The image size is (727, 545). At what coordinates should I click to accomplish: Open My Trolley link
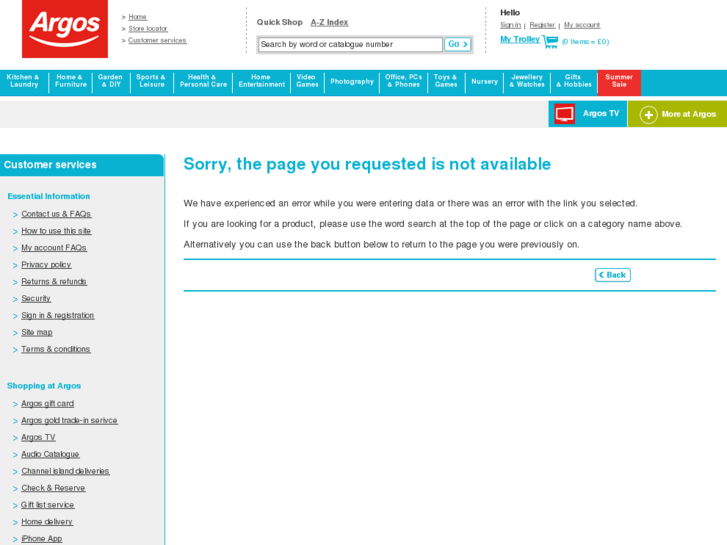pyautogui.click(x=520, y=39)
